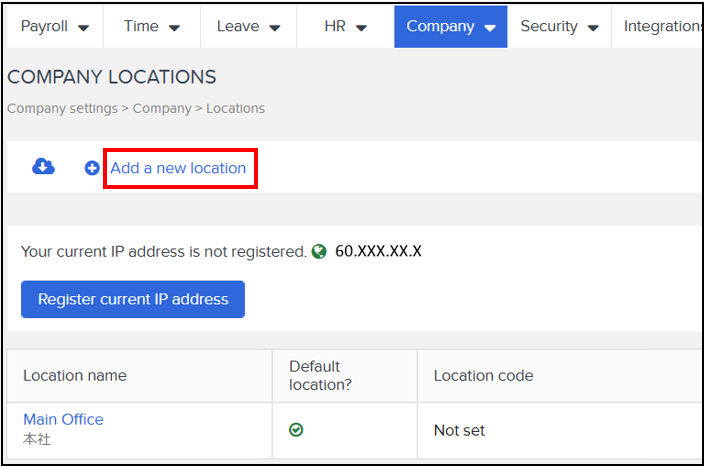704x467 pixels.
Task: Select the Company menu tab
Action: pyautogui.click(x=451, y=26)
